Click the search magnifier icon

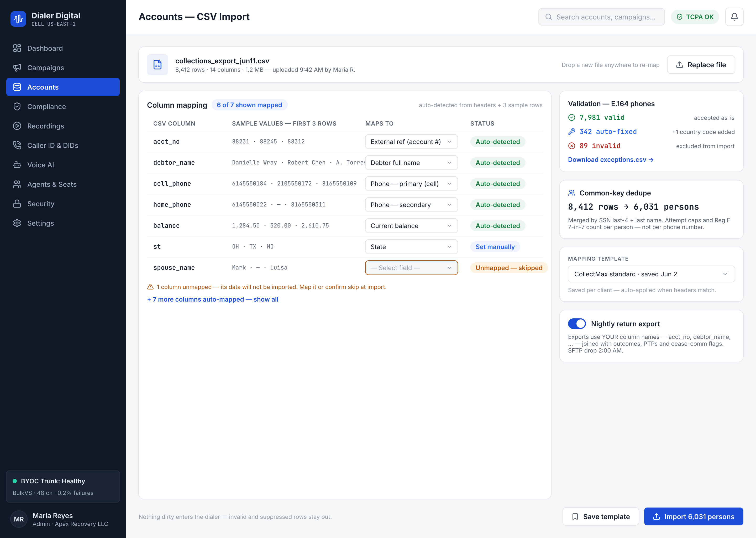(x=548, y=17)
